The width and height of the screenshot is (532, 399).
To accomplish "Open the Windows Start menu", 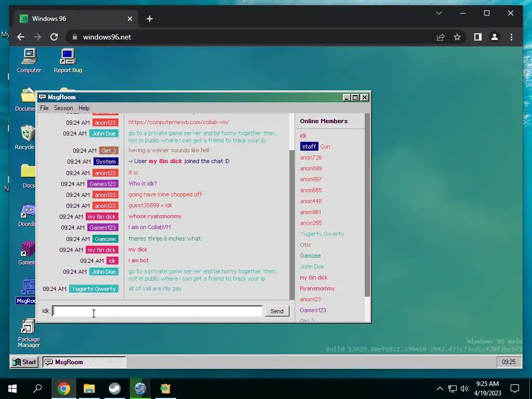I will 12,388.
